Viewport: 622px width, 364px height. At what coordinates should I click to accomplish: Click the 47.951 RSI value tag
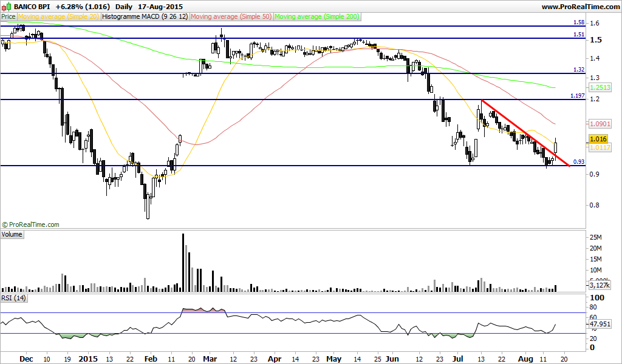[x=600, y=324]
